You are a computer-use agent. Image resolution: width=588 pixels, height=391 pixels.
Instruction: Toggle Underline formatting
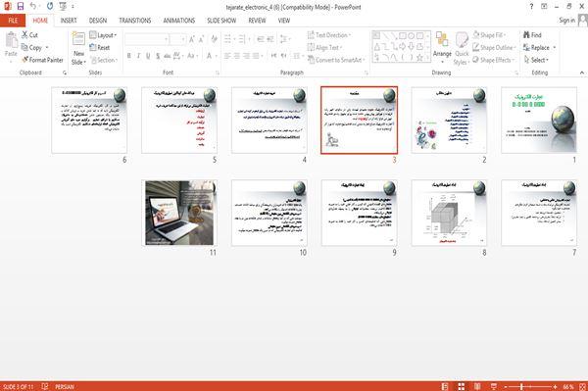pyautogui.click(x=148, y=56)
